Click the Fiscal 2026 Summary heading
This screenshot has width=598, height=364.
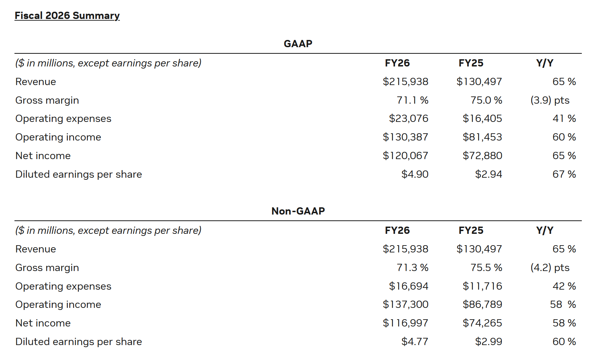click(x=67, y=15)
